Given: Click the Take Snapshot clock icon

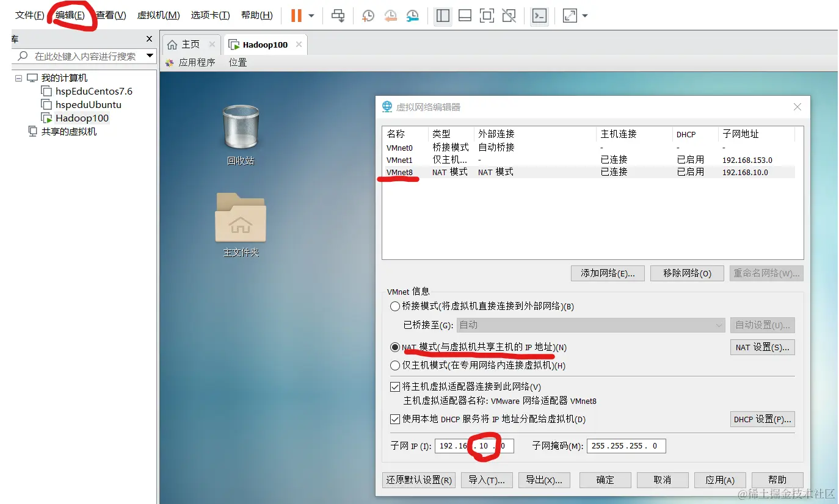Looking at the screenshot, I should pyautogui.click(x=368, y=15).
